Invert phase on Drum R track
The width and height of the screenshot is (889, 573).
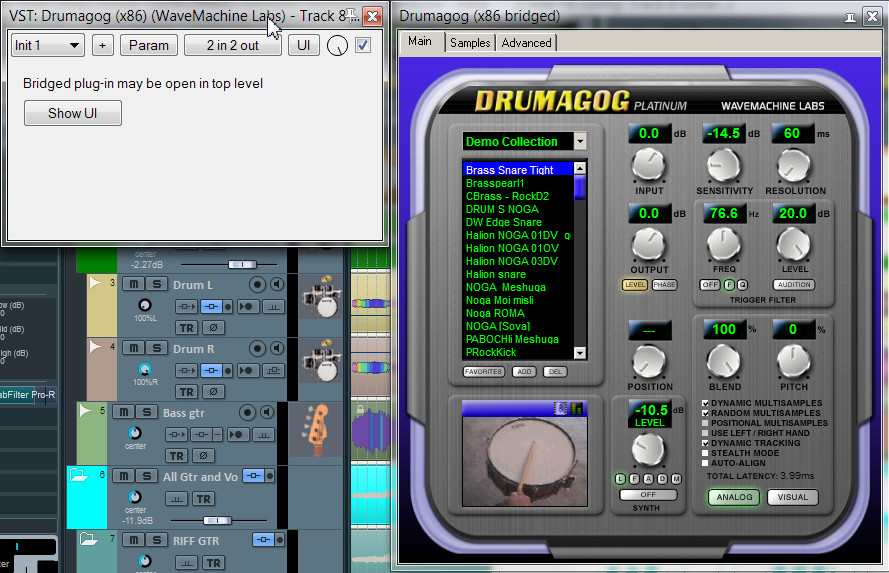point(213,392)
